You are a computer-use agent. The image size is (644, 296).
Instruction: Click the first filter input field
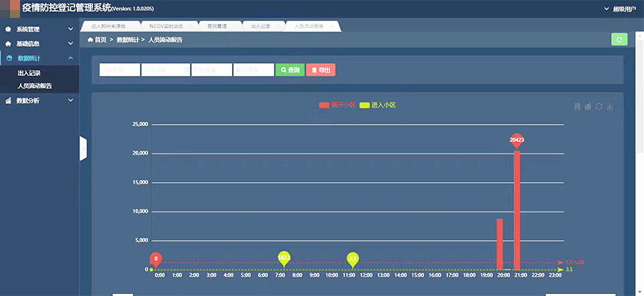pyautogui.click(x=119, y=70)
